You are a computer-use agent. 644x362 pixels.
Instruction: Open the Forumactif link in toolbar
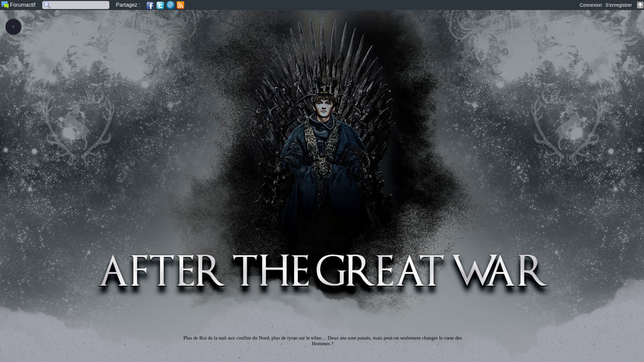pos(22,5)
